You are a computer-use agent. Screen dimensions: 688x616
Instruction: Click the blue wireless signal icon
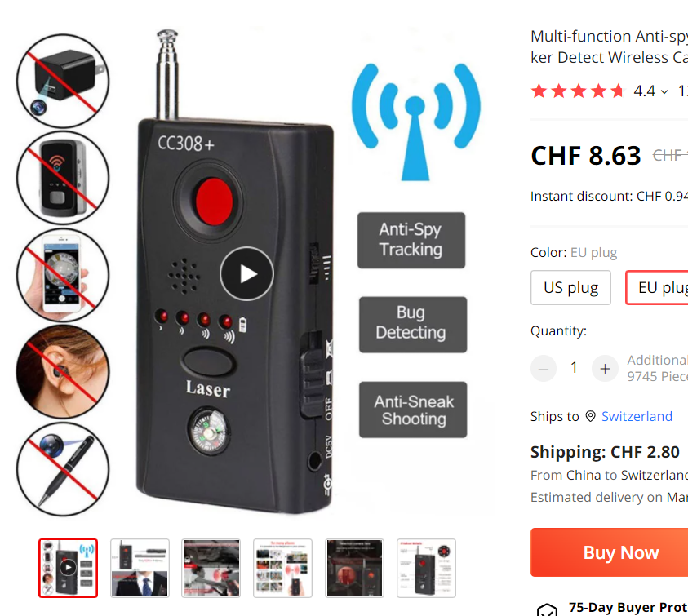pyautogui.click(x=415, y=122)
